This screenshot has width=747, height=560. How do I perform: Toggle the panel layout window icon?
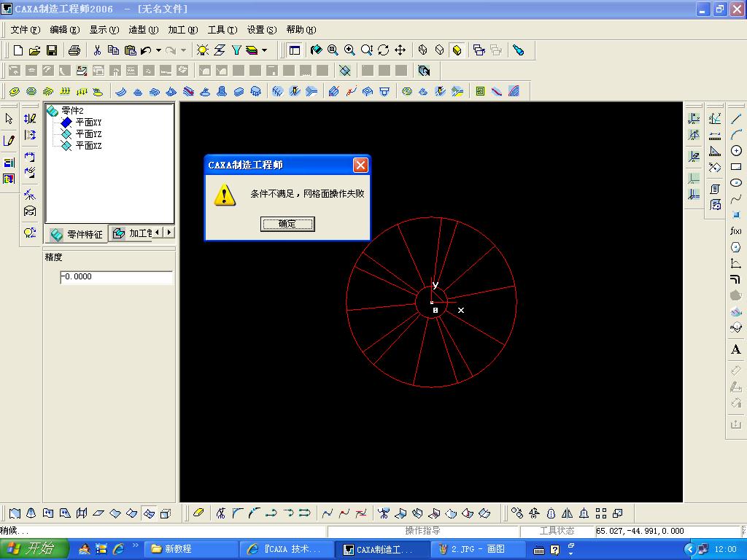[295, 50]
